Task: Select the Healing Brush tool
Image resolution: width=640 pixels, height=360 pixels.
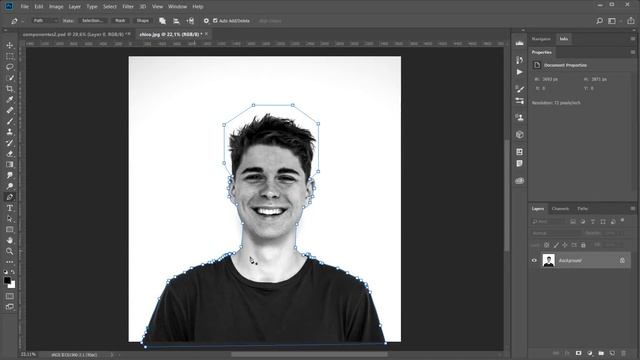Action: pyautogui.click(x=10, y=110)
